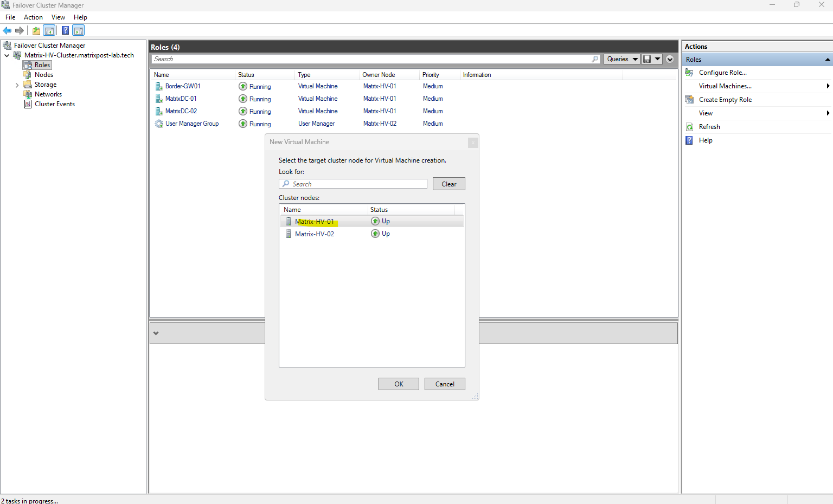
Task: Click the Refresh action icon
Action: (x=689, y=127)
